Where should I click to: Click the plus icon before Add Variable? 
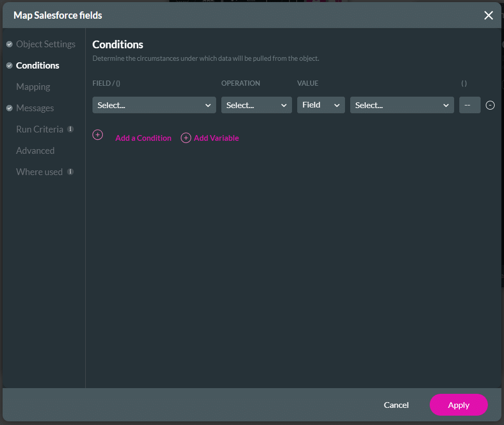tap(185, 138)
